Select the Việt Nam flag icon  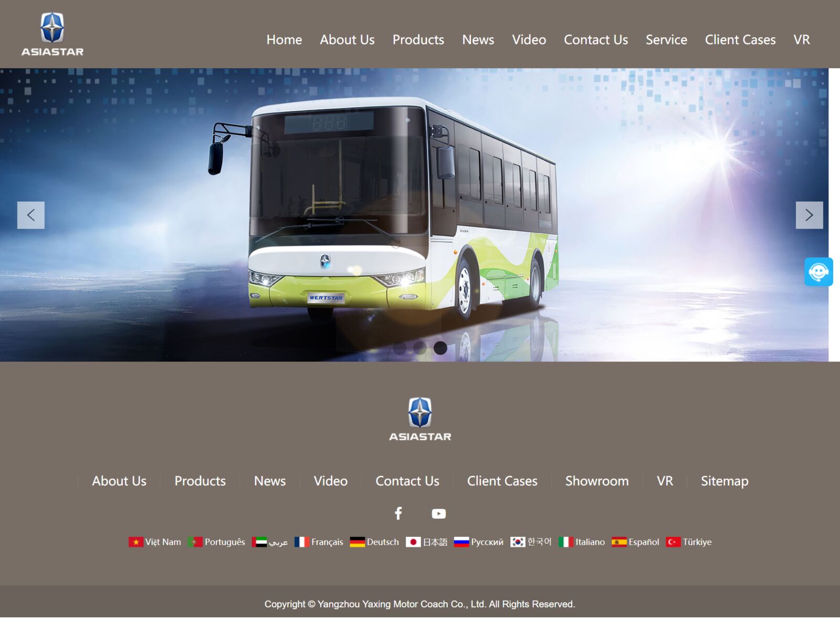click(x=136, y=542)
